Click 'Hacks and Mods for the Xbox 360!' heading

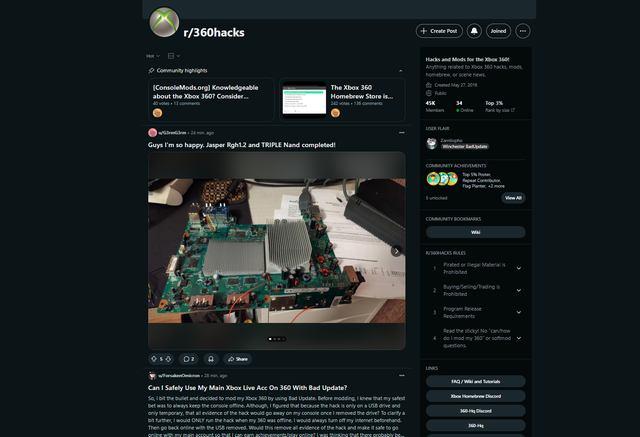467,60
